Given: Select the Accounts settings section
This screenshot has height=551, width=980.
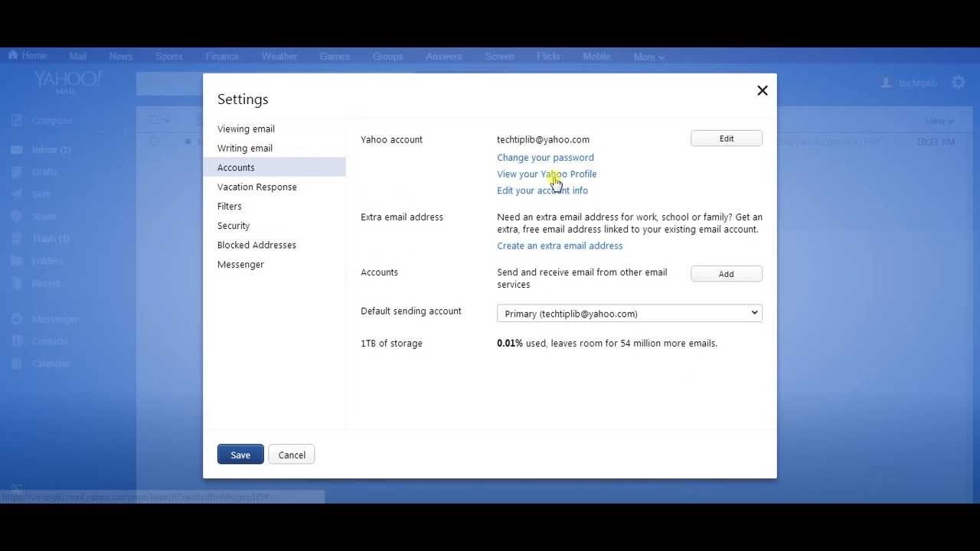Looking at the screenshot, I should (274, 167).
